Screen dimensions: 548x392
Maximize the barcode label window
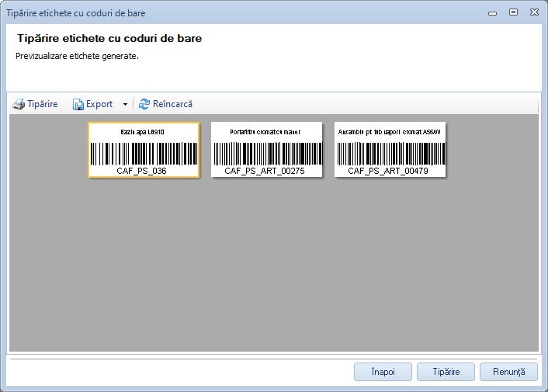pos(513,12)
